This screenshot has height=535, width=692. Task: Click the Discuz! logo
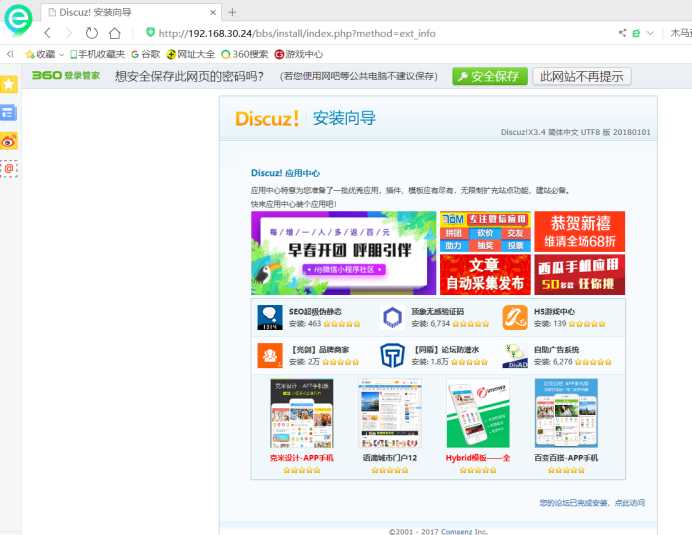(267, 119)
